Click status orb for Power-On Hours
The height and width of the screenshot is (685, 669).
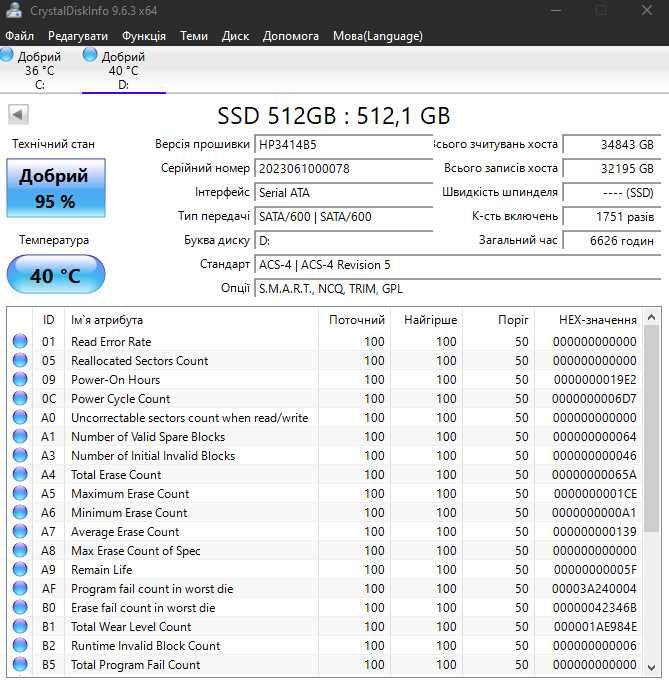[20, 379]
